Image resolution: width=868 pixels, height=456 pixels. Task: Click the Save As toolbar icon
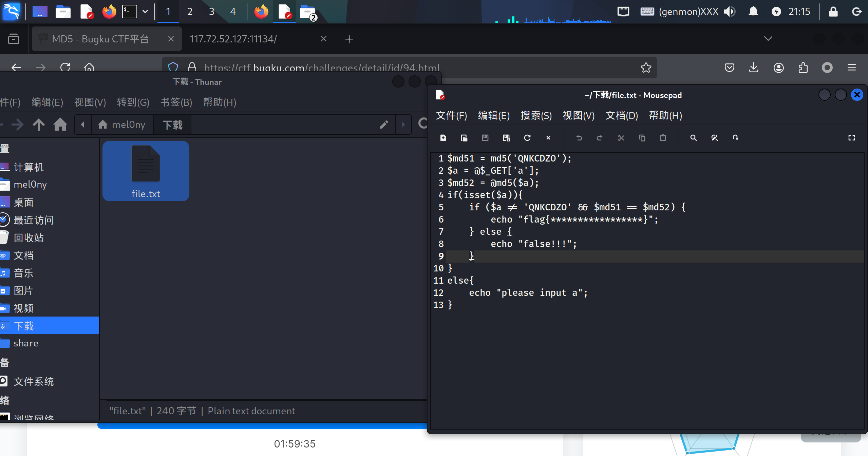pos(506,138)
